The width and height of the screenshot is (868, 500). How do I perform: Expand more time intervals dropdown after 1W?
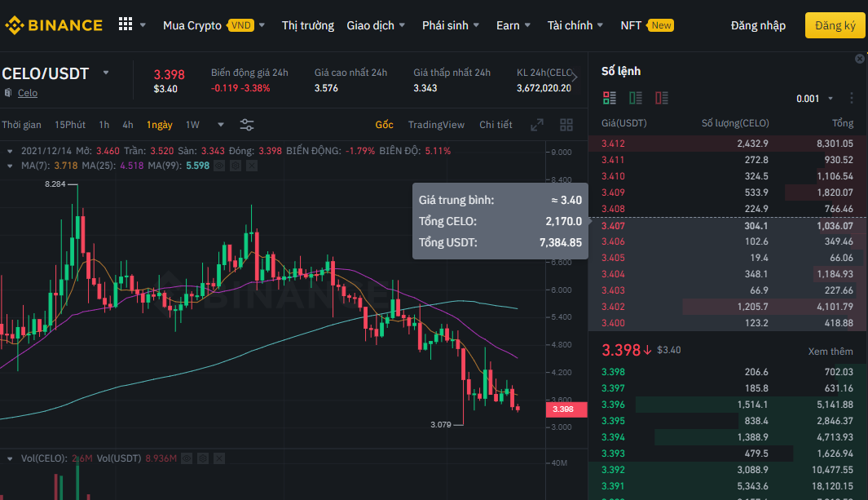220,125
